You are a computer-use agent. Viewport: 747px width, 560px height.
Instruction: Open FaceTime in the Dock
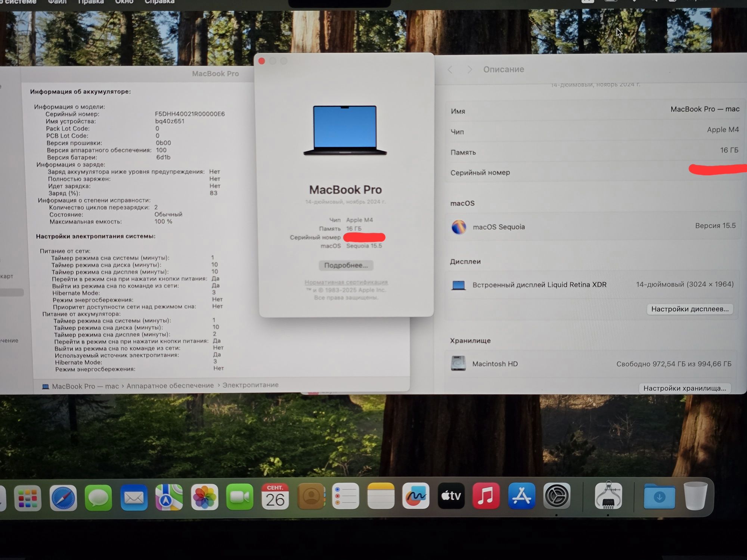pyautogui.click(x=240, y=497)
